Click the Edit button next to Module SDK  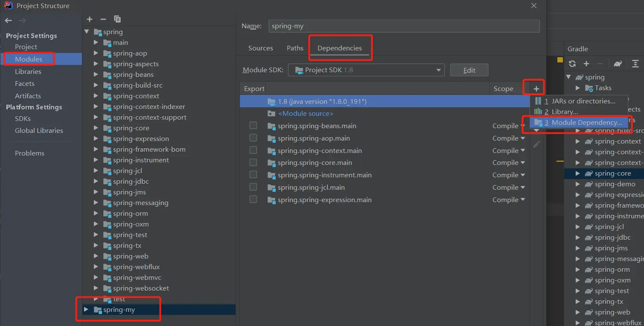click(469, 70)
